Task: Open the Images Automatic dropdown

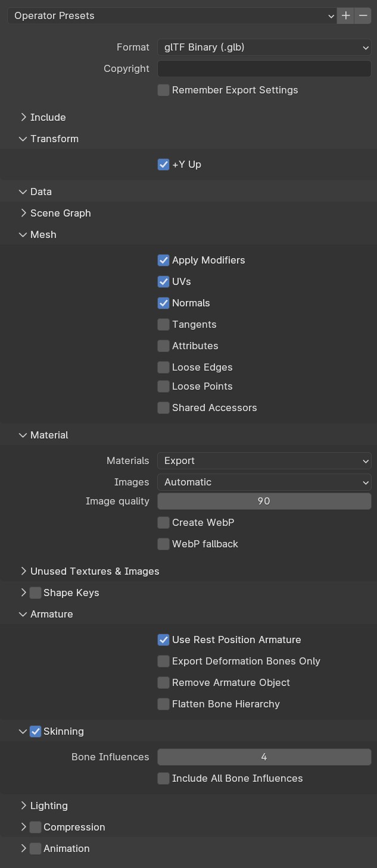Action: (x=264, y=482)
